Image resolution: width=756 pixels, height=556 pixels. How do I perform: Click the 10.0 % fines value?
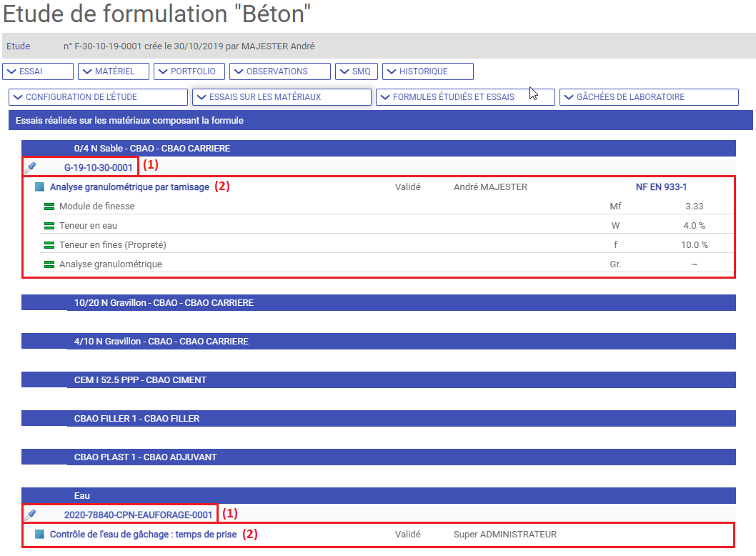point(695,244)
